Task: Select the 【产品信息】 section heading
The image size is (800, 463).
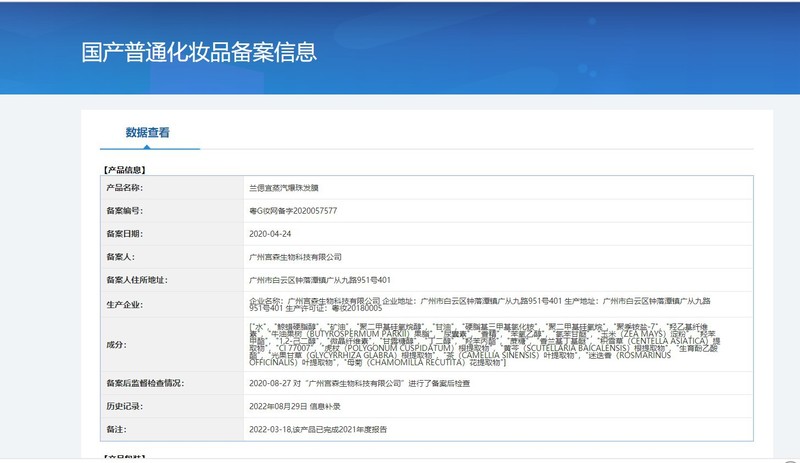Action: click(x=125, y=170)
